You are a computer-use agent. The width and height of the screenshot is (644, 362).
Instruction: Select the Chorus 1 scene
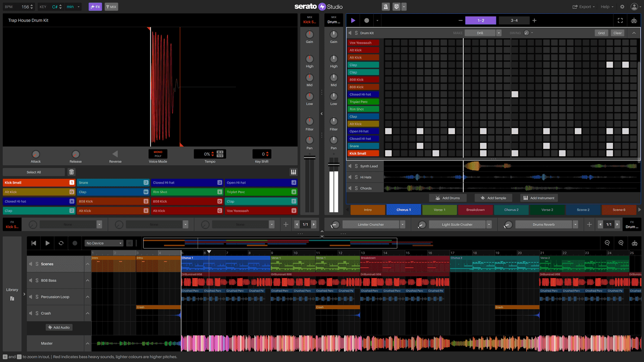(x=403, y=209)
